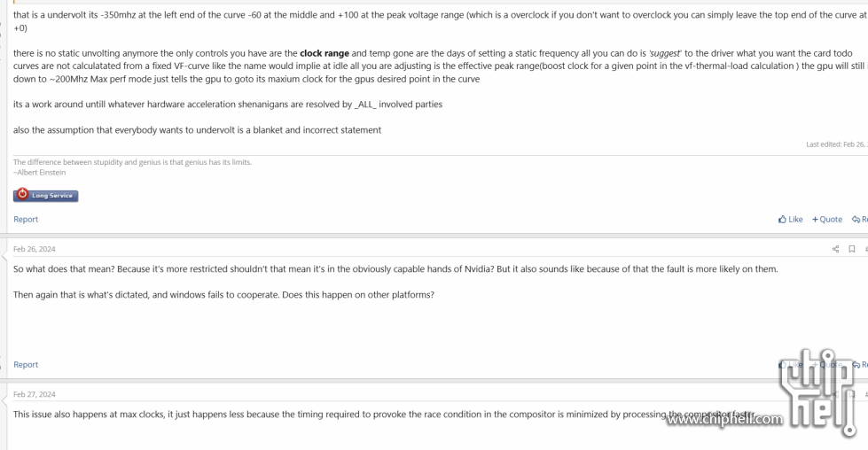Reply to the Einstein-signature post
The width and height of the screenshot is (868, 450).
[x=860, y=220]
